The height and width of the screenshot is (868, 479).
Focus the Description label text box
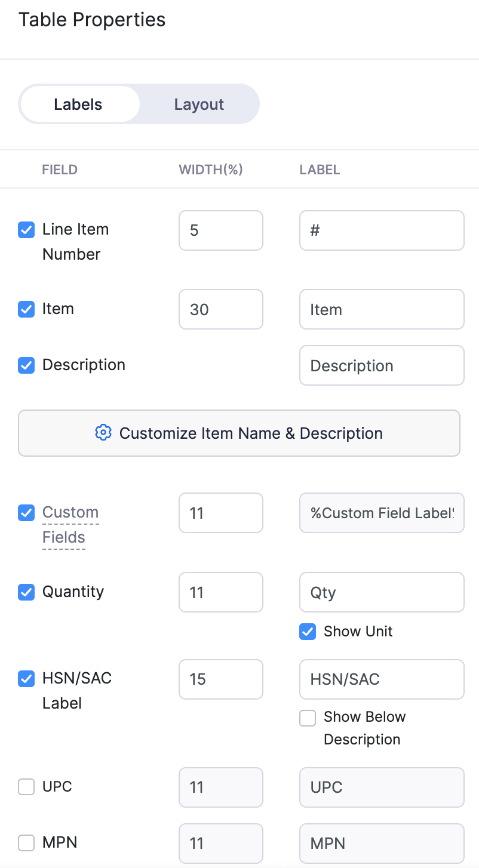(x=381, y=365)
